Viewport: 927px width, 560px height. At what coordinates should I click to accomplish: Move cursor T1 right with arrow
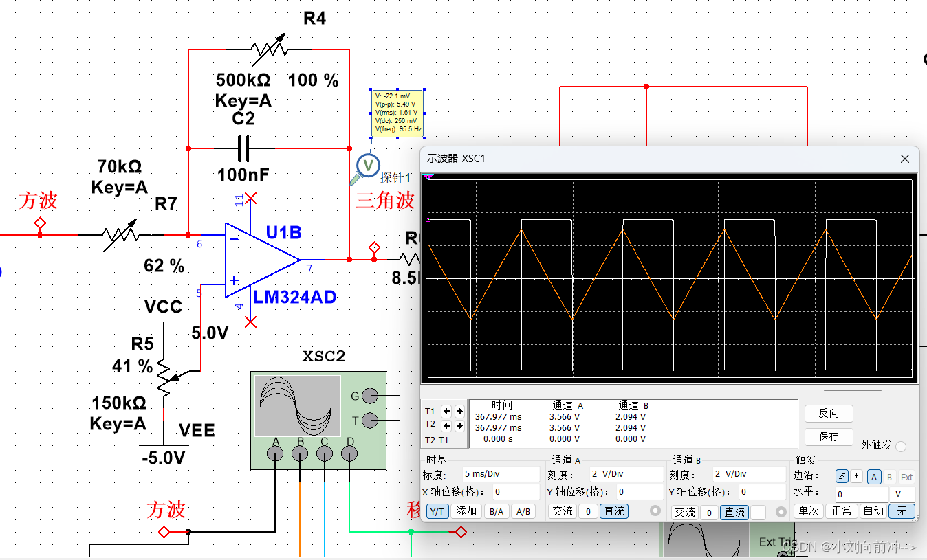459,411
